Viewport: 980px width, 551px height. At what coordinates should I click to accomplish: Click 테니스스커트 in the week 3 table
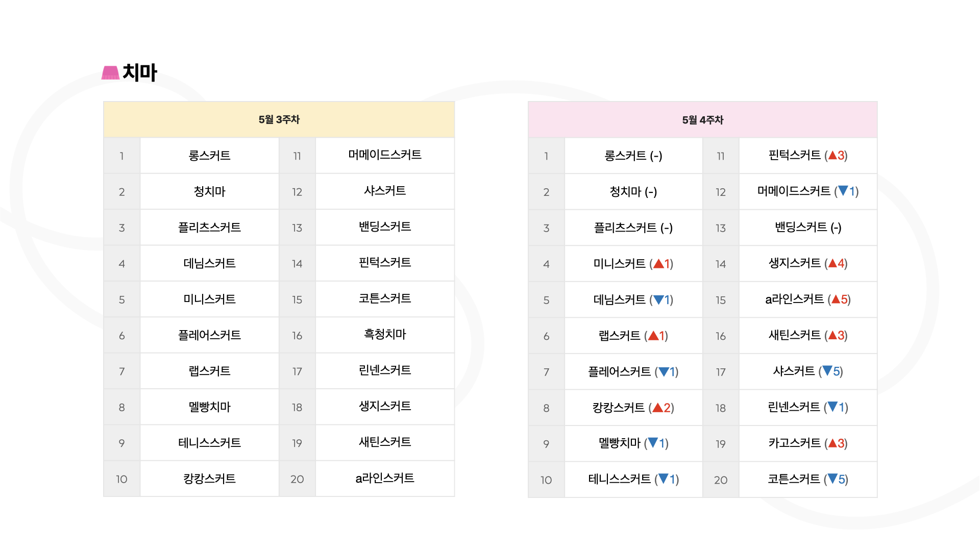pyautogui.click(x=210, y=442)
